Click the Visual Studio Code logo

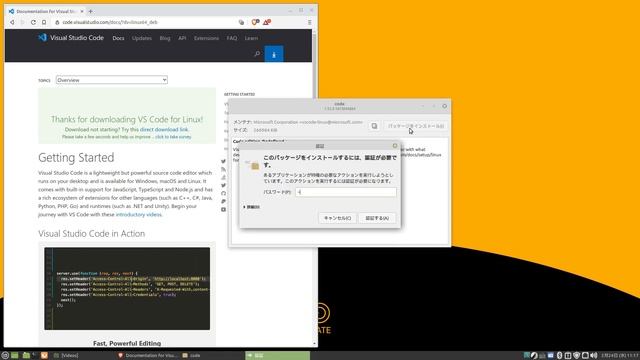(71, 38)
